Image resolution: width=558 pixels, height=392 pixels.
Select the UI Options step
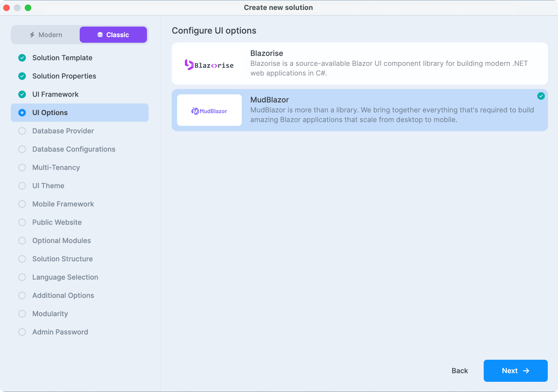80,113
